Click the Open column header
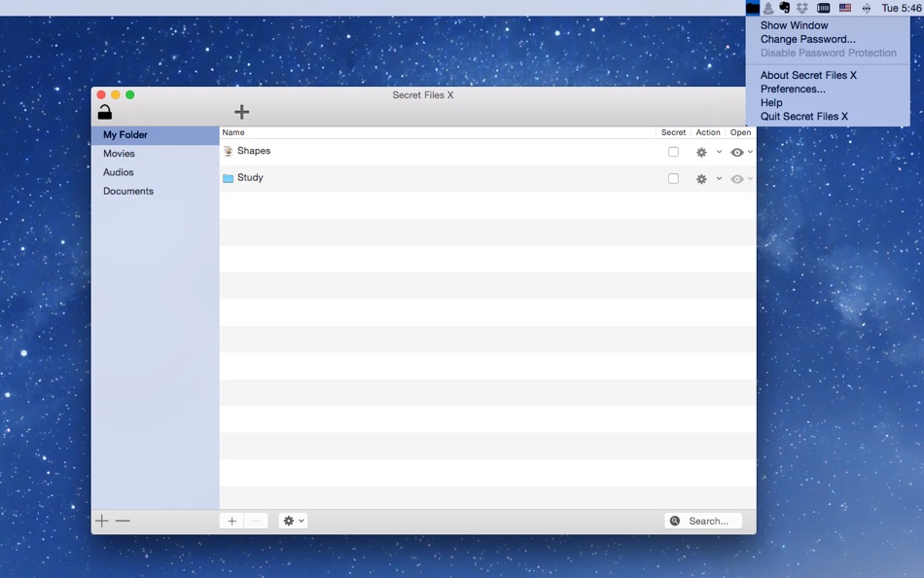 coord(740,132)
